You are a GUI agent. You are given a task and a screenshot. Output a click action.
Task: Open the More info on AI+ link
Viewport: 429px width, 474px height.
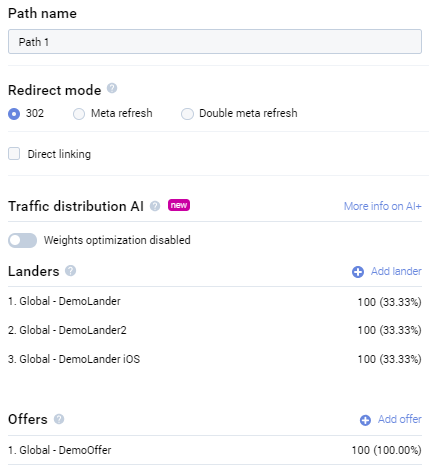(383, 206)
